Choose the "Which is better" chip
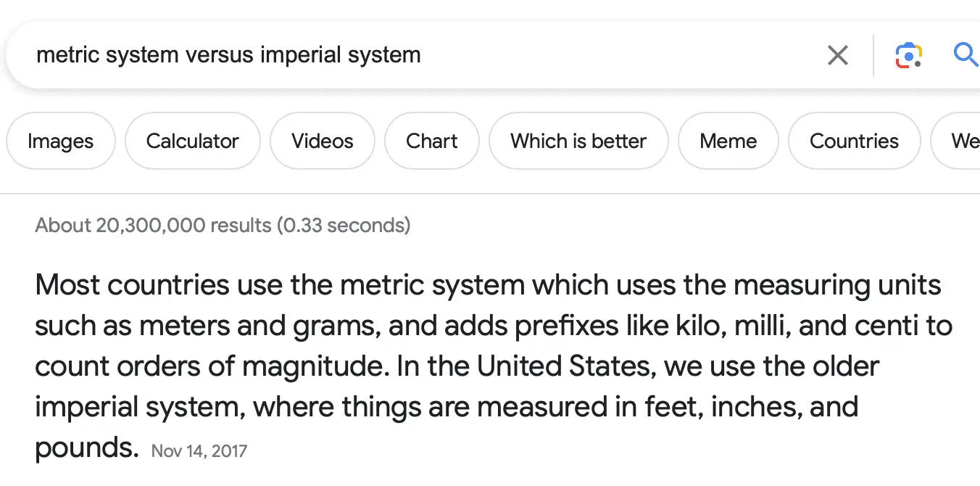The image size is (980, 486). (x=578, y=141)
